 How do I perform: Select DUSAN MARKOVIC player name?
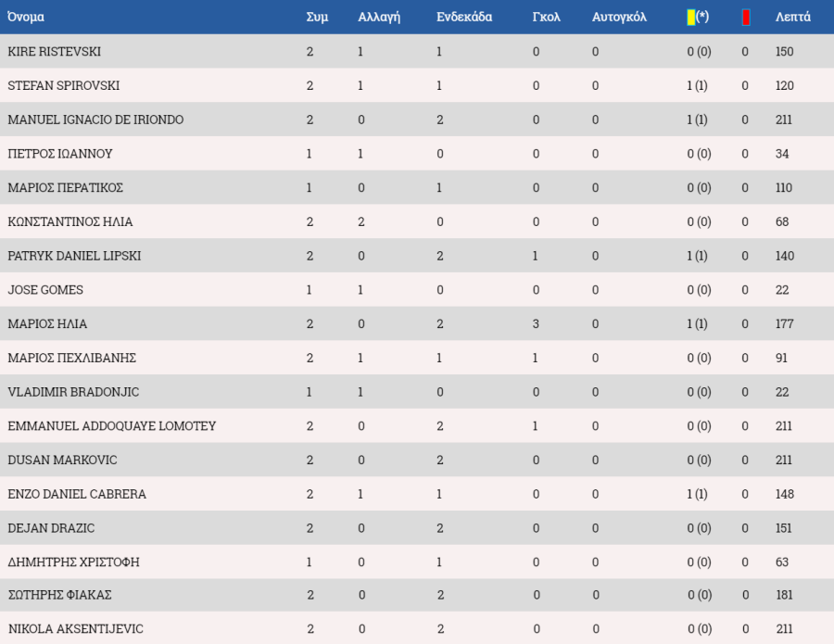tap(62, 460)
